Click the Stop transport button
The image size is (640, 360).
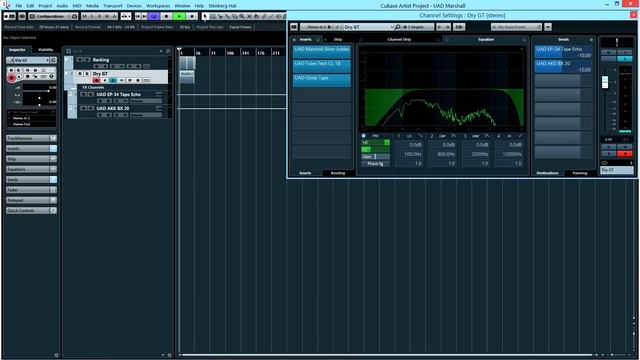click(x=166, y=16)
